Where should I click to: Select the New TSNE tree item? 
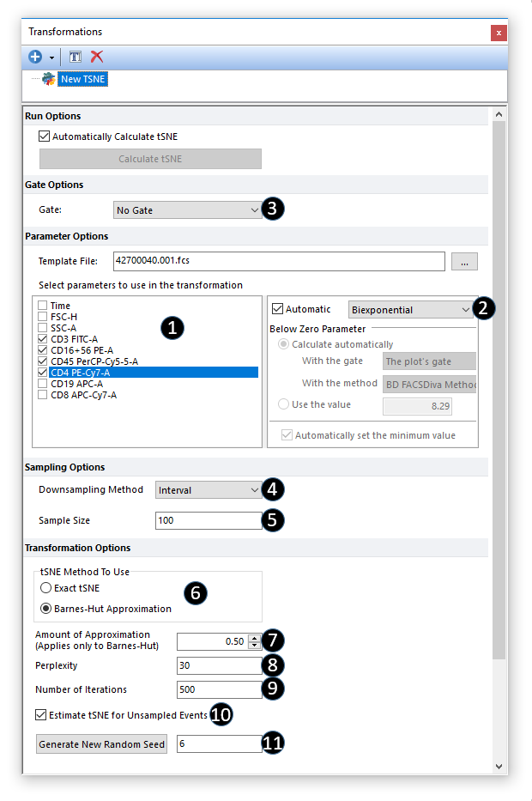tap(83, 79)
